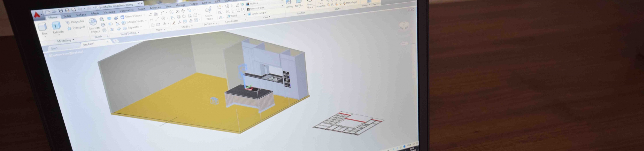Viewport: 644px width, 151px height.
Task: Switch to the Start file tab
Action: pyautogui.click(x=54, y=48)
